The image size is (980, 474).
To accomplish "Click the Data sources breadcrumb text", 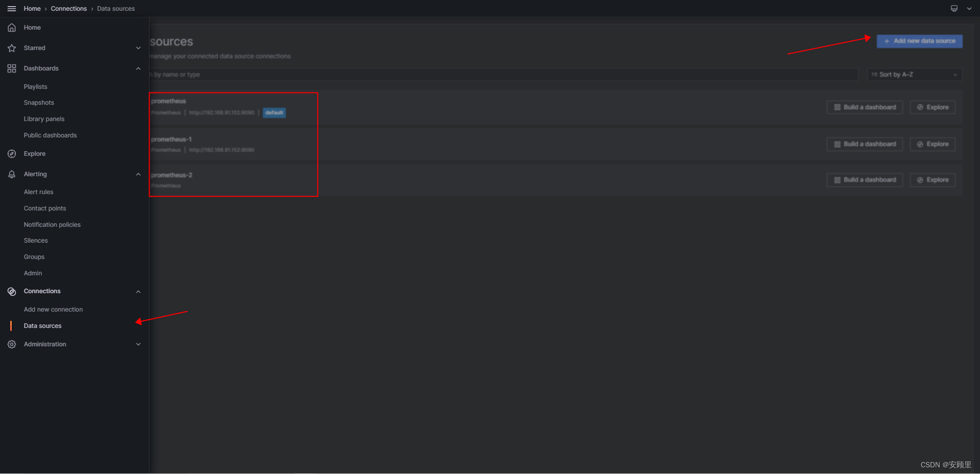I will point(116,9).
